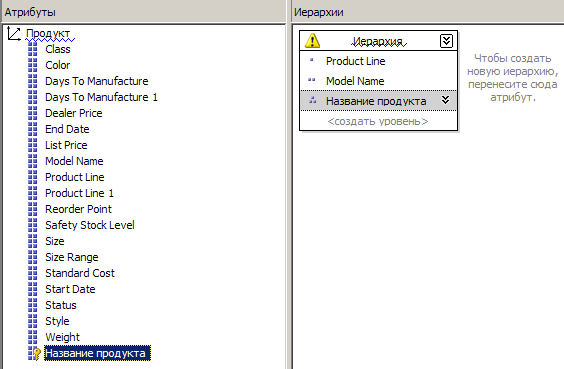Screen dimensions: 564x369
Task: Click the Иерархии pane header
Action: (x=428, y=12)
